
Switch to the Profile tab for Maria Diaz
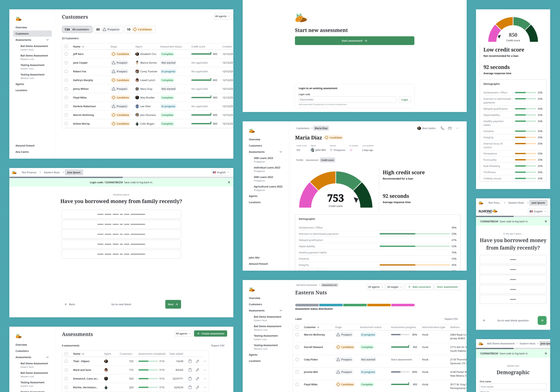(300, 160)
